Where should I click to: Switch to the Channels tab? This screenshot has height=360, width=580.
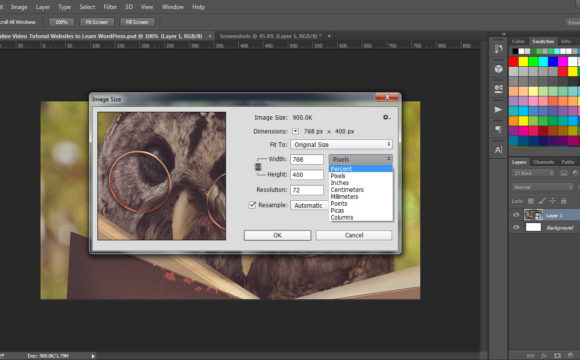544,162
